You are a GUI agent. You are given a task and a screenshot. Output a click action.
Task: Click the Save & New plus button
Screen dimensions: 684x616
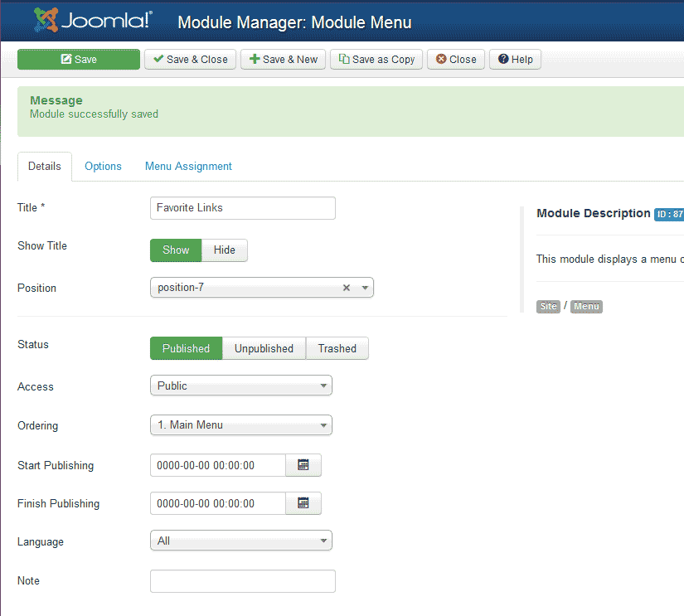tap(284, 60)
